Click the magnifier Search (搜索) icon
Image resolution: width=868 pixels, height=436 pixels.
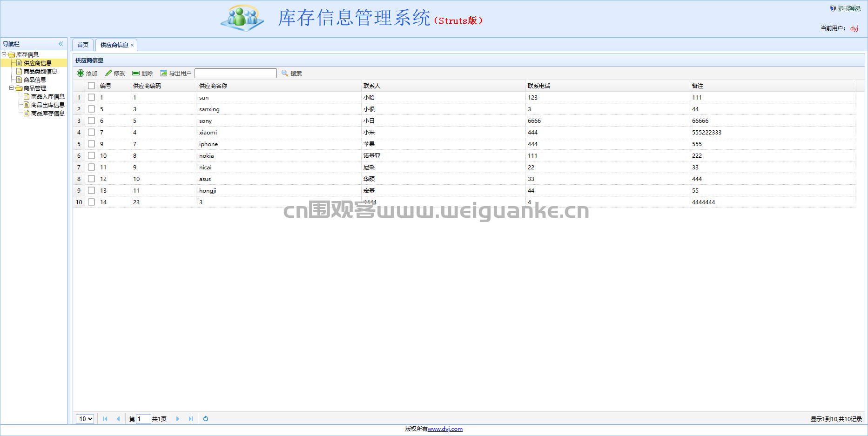pyautogui.click(x=285, y=73)
